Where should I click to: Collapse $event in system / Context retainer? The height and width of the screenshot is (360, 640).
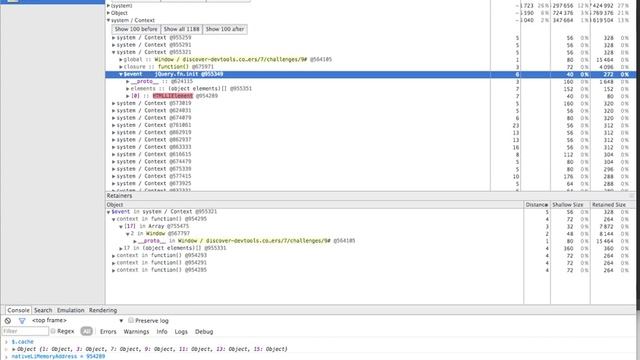tap(109, 212)
